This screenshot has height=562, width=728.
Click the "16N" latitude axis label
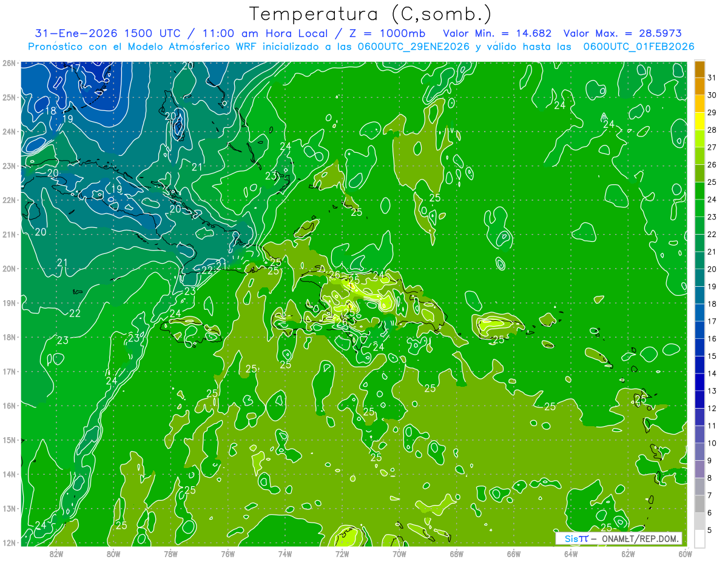(x=8, y=406)
